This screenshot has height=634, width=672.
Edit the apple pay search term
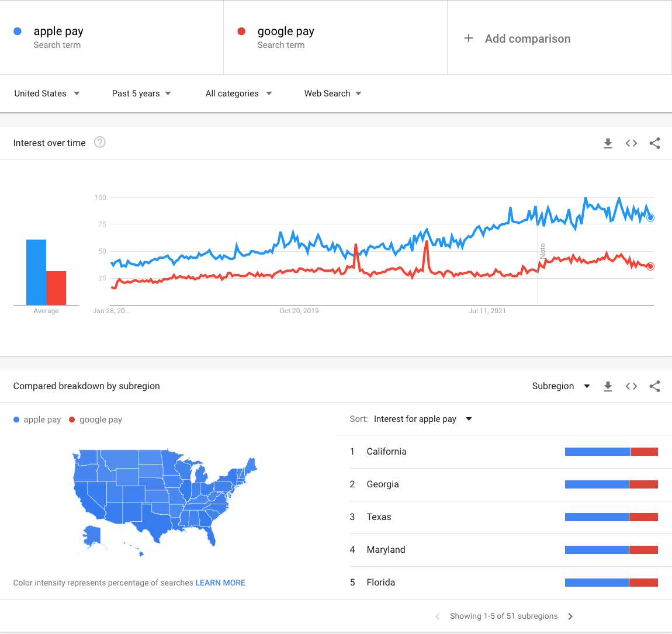tap(58, 31)
